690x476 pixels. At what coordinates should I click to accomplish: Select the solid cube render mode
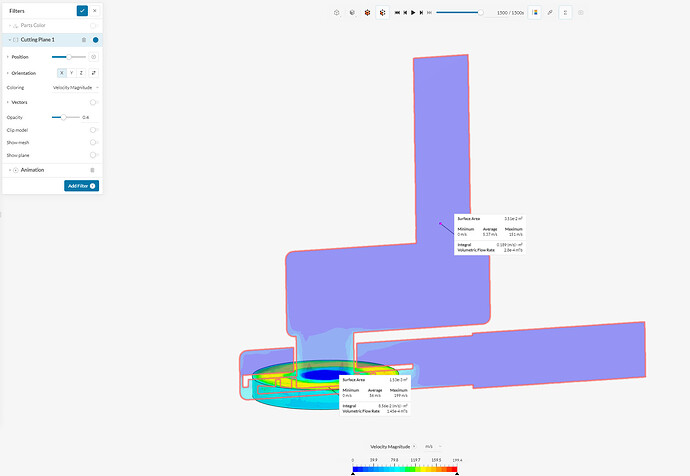(352, 13)
